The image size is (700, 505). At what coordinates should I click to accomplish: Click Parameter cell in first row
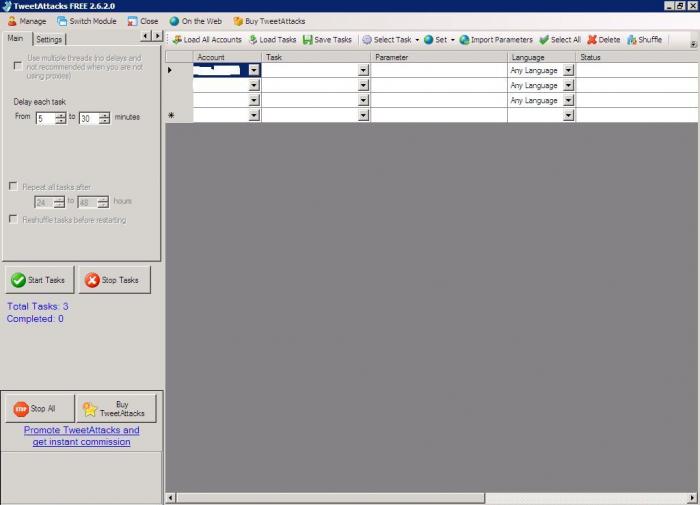439,70
